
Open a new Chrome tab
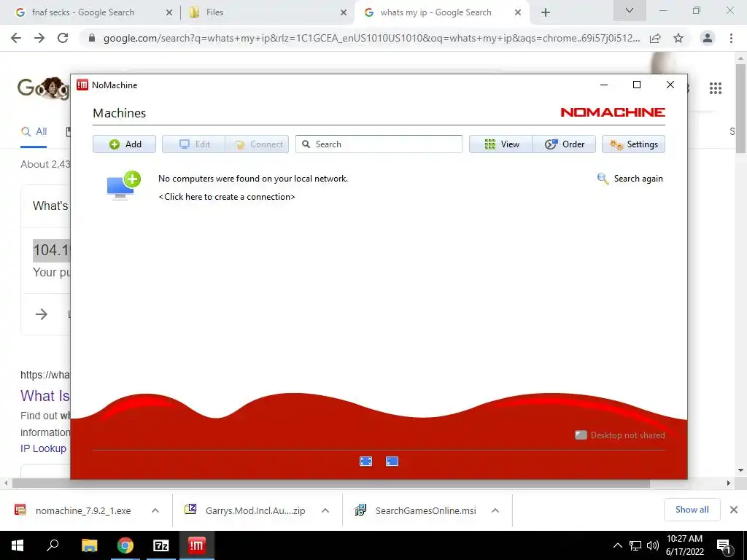point(546,13)
